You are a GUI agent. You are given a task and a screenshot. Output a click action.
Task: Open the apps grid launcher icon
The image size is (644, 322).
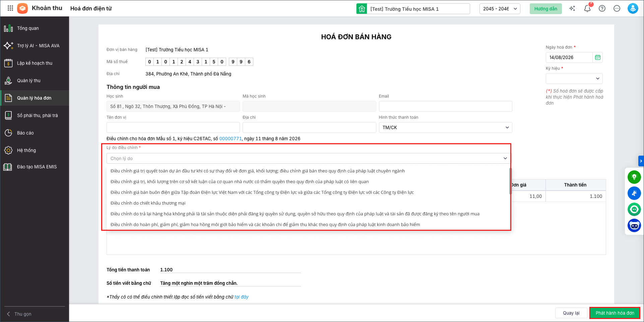(x=10, y=8)
